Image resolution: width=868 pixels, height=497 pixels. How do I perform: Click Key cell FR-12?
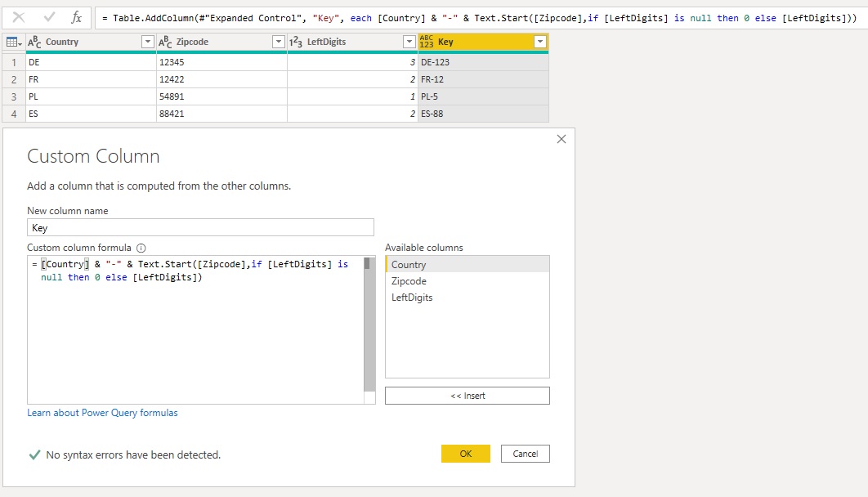(x=483, y=79)
